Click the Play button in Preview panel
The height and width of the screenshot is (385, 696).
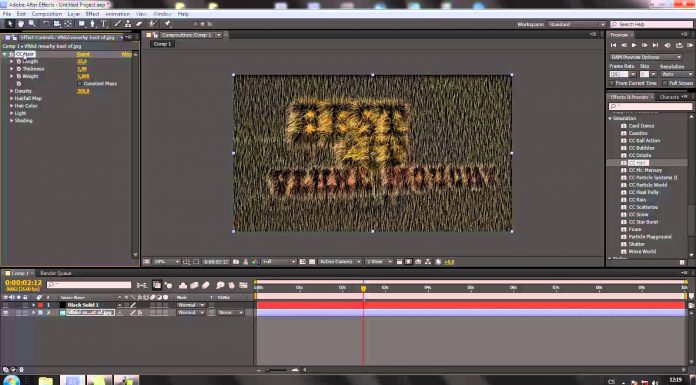(634, 45)
